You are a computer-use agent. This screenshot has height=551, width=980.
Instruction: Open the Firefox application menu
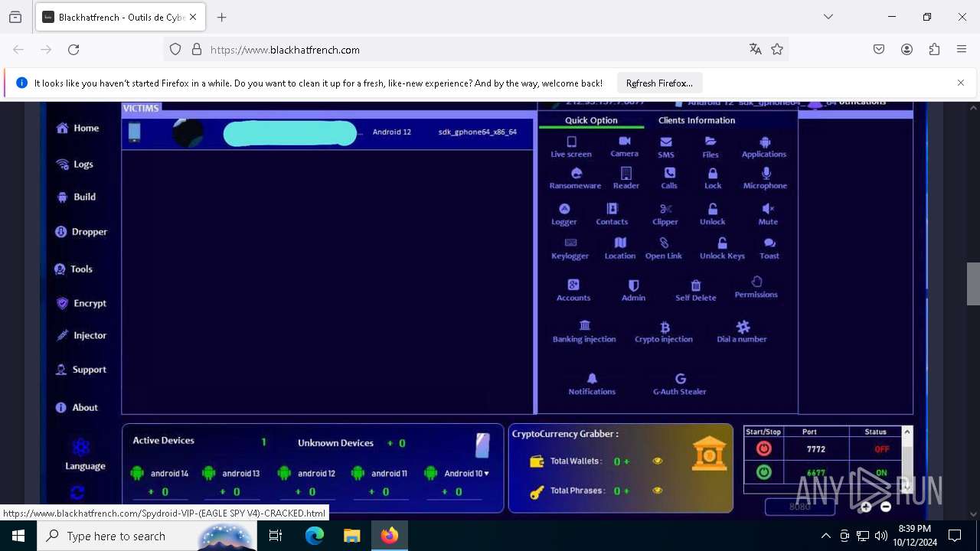(x=962, y=49)
